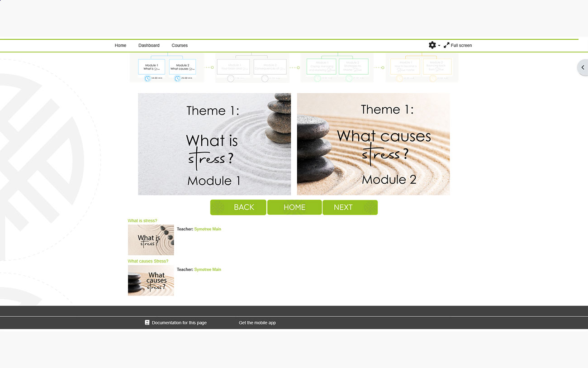Open the dropdown caret beside the gear
Screen dimensions: 588x368
(439, 46)
